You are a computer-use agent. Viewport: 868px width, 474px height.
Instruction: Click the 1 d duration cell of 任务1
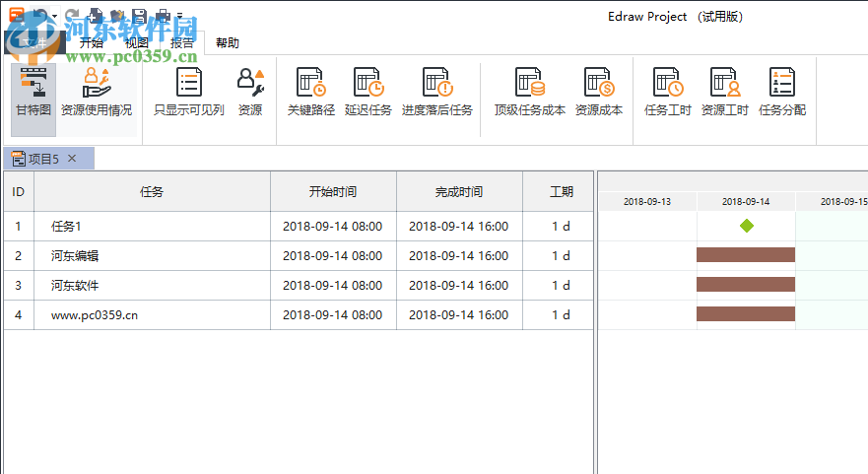[x=558, y=226]
